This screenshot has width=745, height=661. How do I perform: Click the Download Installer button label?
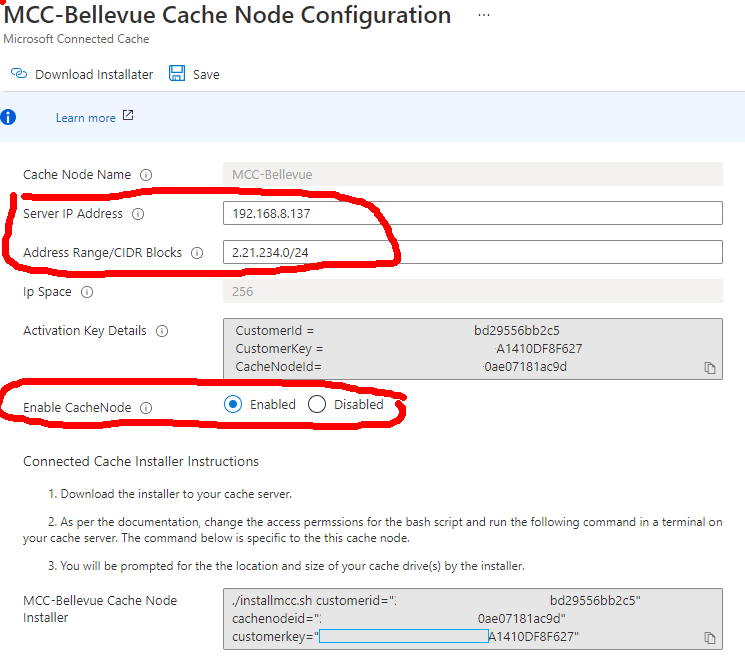[x=94, y=75]
